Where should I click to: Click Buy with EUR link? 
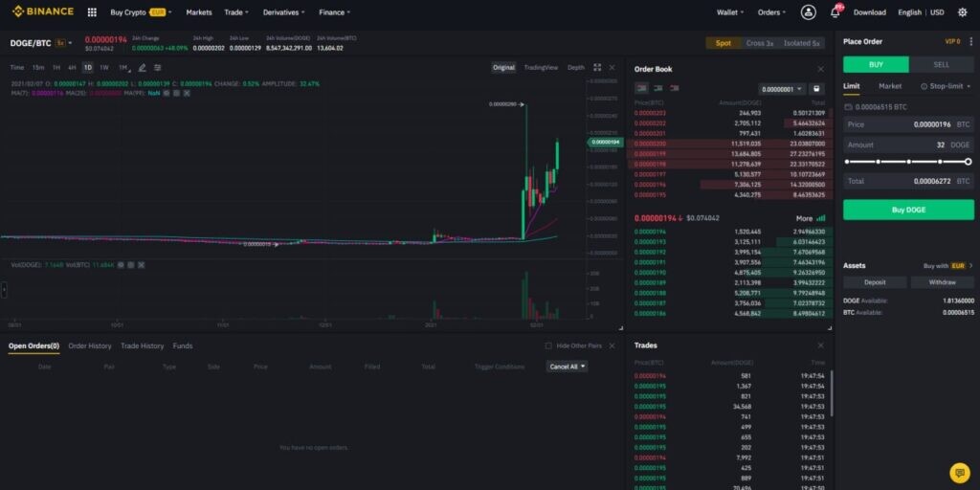coord(948,266)
